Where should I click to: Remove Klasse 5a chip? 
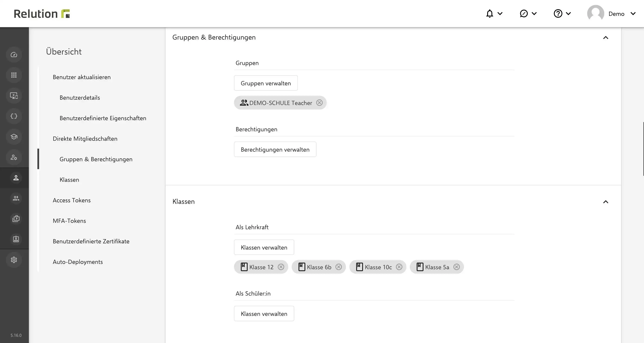click(x=457, y=267)
